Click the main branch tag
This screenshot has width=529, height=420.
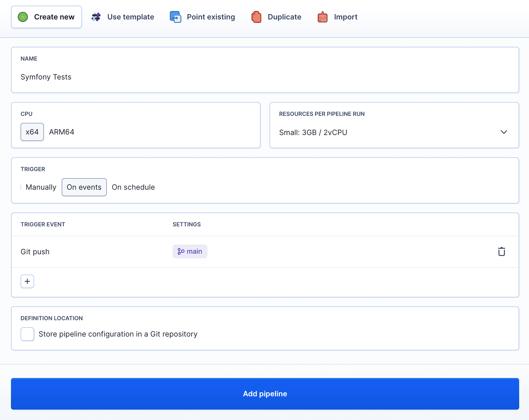pyautogui.click(x=190, y=251)
